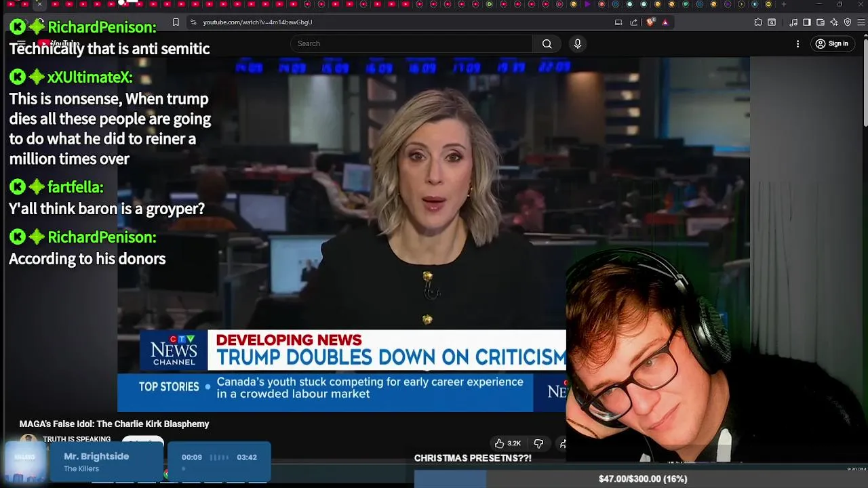
Task: Click the screen cast icon in address bar
Action: click(x=618, y=22)
